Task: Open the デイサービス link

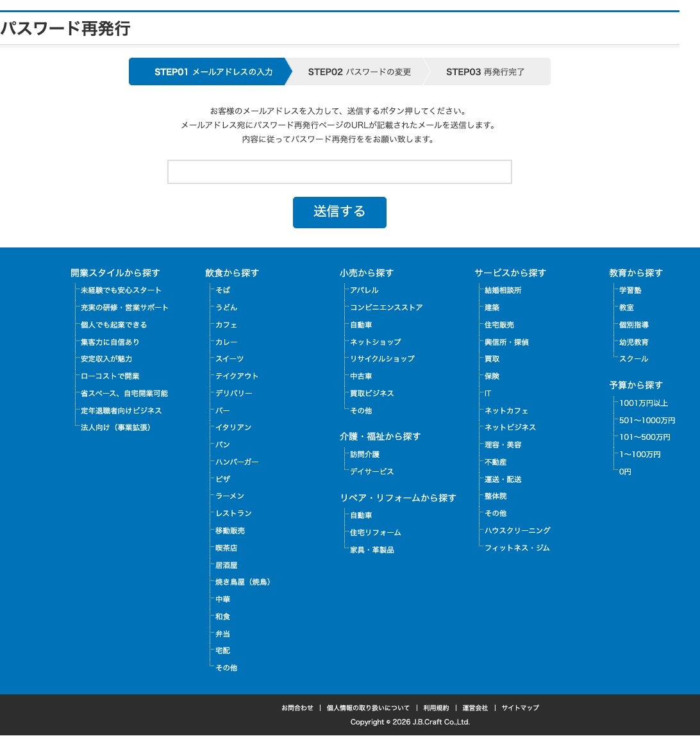Action: point(372,471)
